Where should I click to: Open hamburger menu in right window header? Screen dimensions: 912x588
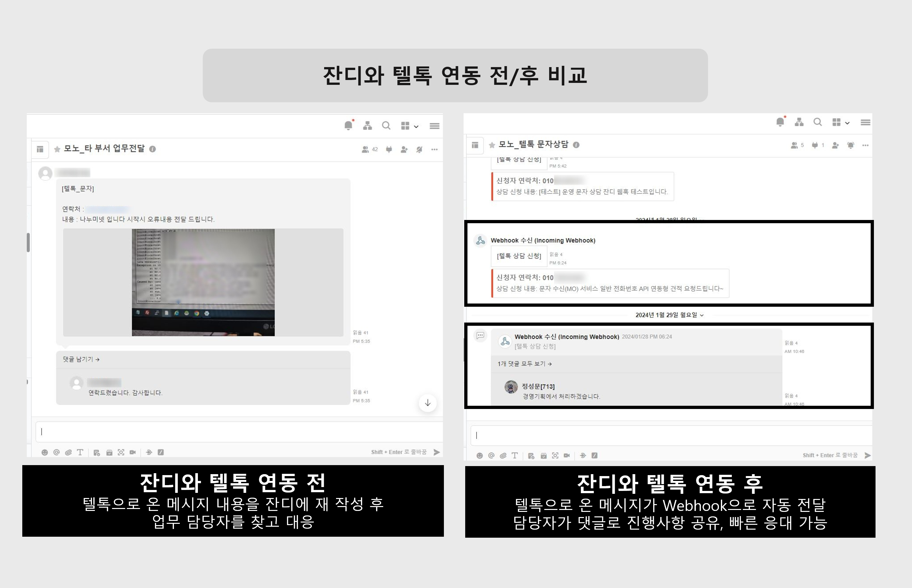pos(866,122)
